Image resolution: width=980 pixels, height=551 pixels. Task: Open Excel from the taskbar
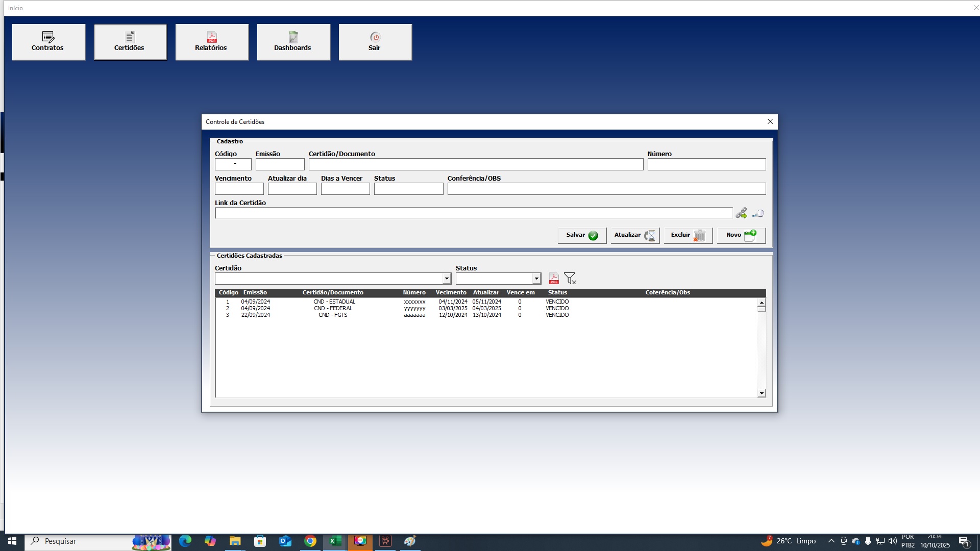click(x=335, y=541)
